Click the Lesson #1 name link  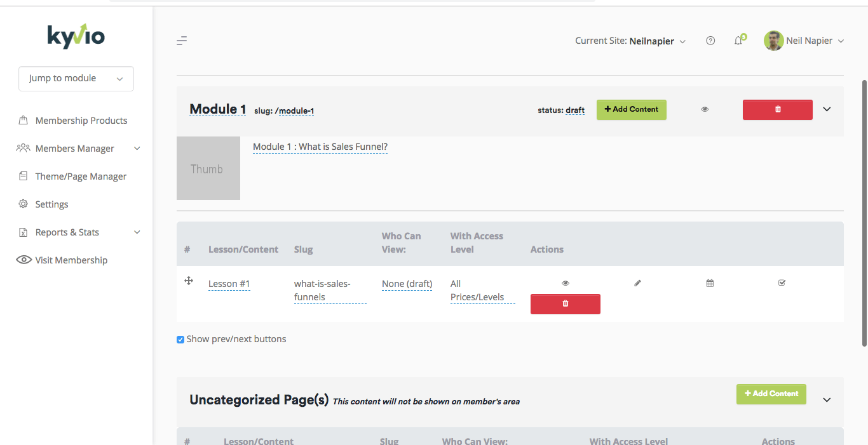click(229, 284)
